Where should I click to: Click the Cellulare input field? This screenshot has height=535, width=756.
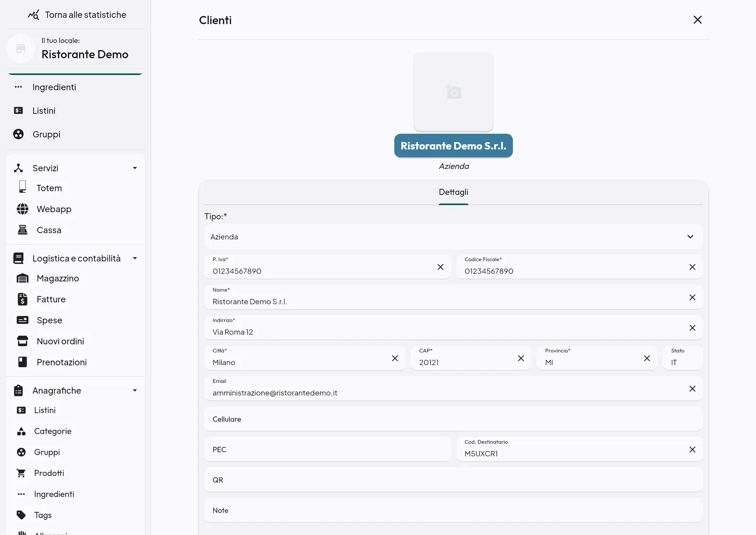click(x=454, y=419)
